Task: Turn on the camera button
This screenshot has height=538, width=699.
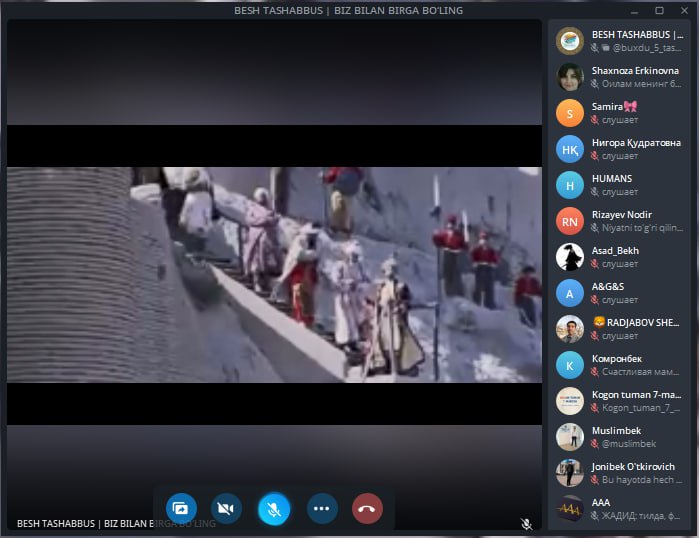Action: coord(226,508)
